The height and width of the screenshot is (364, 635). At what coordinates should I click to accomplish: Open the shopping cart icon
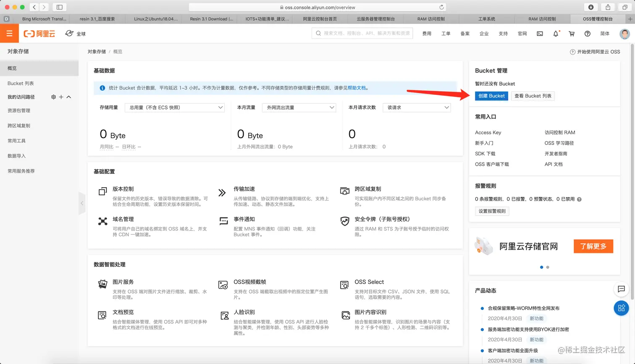tap(572, 34)
